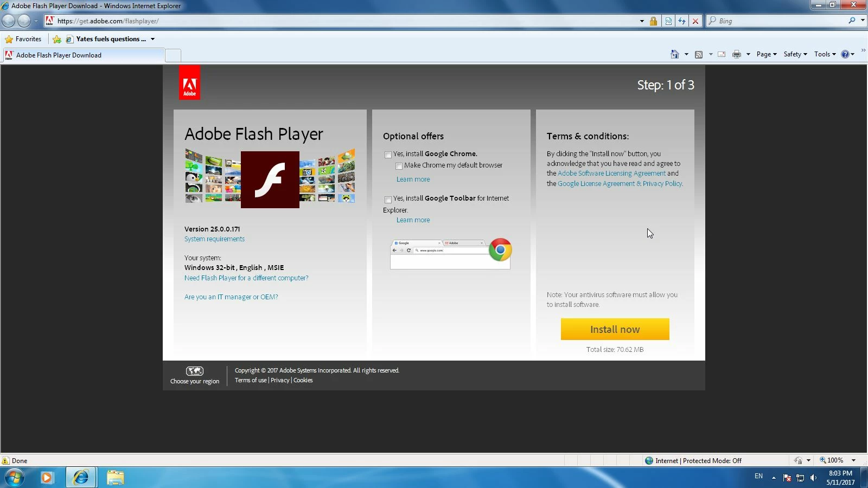Open the Safety menu
This screenshot has width=868, height=488.
pos(795,54)
